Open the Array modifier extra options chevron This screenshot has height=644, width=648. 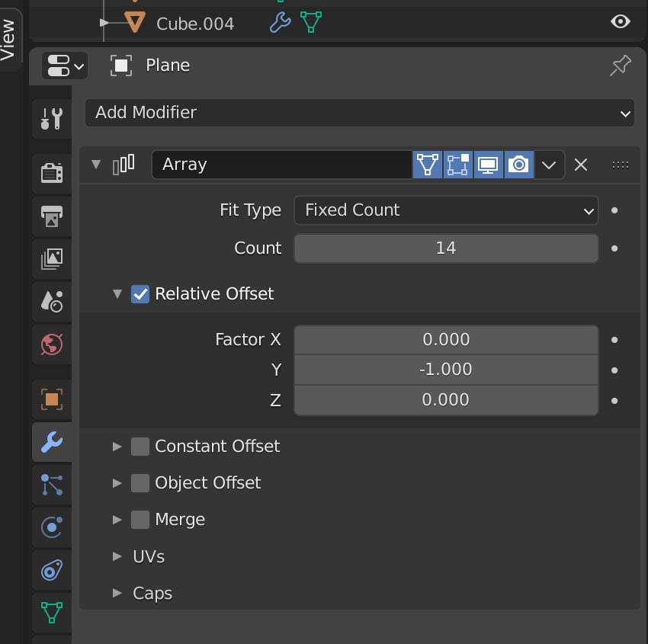549,165
